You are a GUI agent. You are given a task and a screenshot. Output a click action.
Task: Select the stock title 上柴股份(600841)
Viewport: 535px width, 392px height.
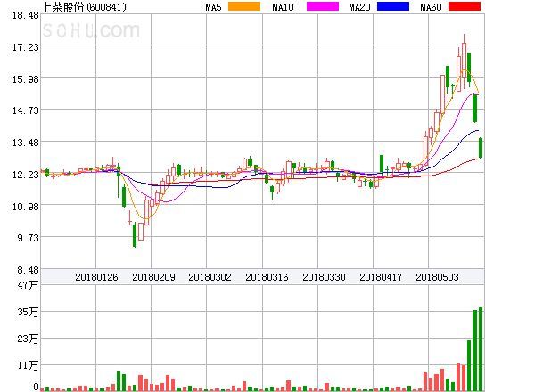[84, 7]
